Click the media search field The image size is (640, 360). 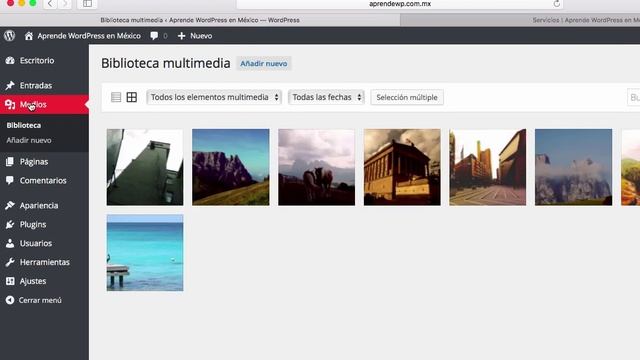tap(633, 98)
